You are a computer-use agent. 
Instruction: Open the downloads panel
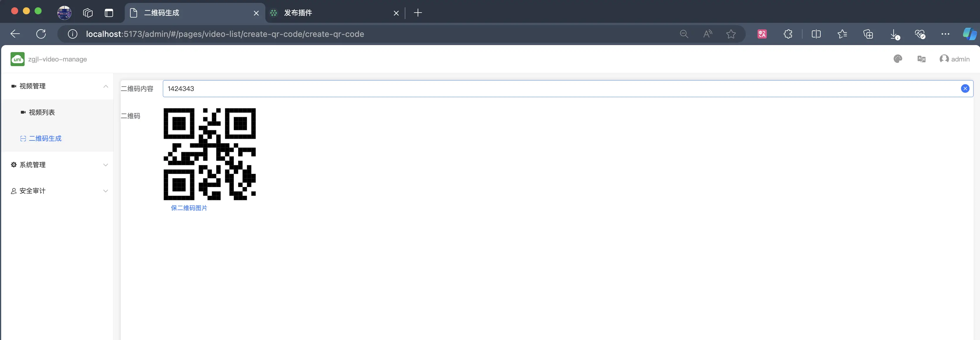[x=894, y=35]
